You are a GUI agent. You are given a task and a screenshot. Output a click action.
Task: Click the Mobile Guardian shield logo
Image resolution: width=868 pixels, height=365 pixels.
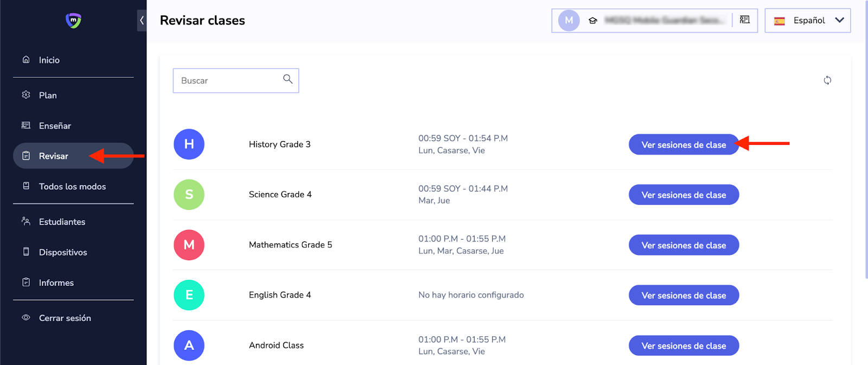[x=73, y=21]
